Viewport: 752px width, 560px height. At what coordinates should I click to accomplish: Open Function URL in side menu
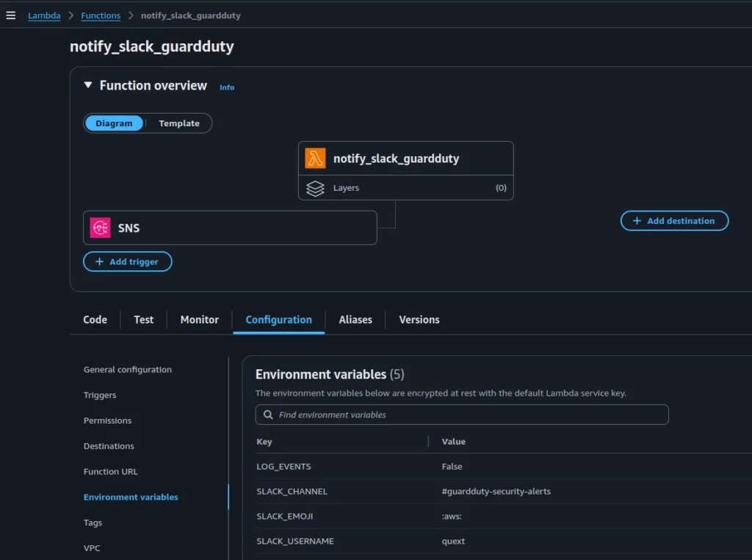[x=111, y=471]
